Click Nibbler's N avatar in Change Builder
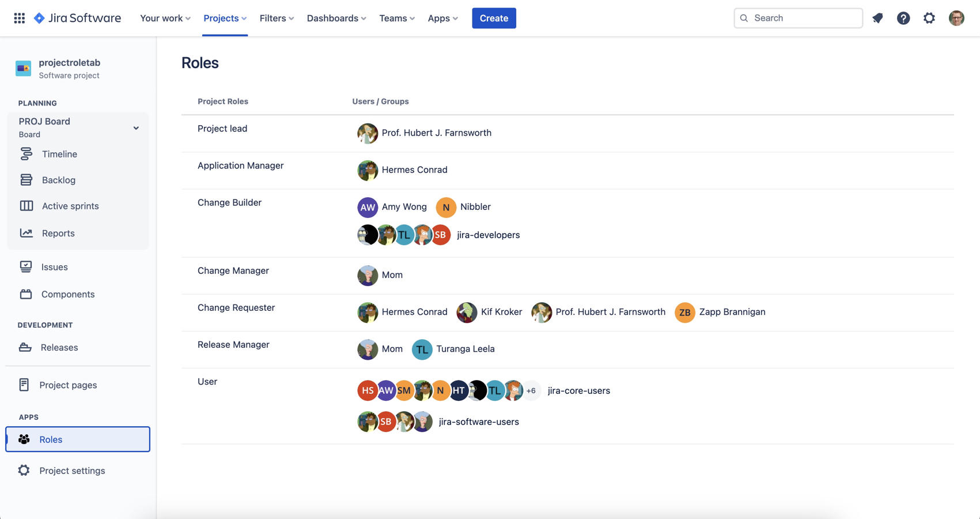The width and height of the screenshot is (980, 519). tap(446, 207)
